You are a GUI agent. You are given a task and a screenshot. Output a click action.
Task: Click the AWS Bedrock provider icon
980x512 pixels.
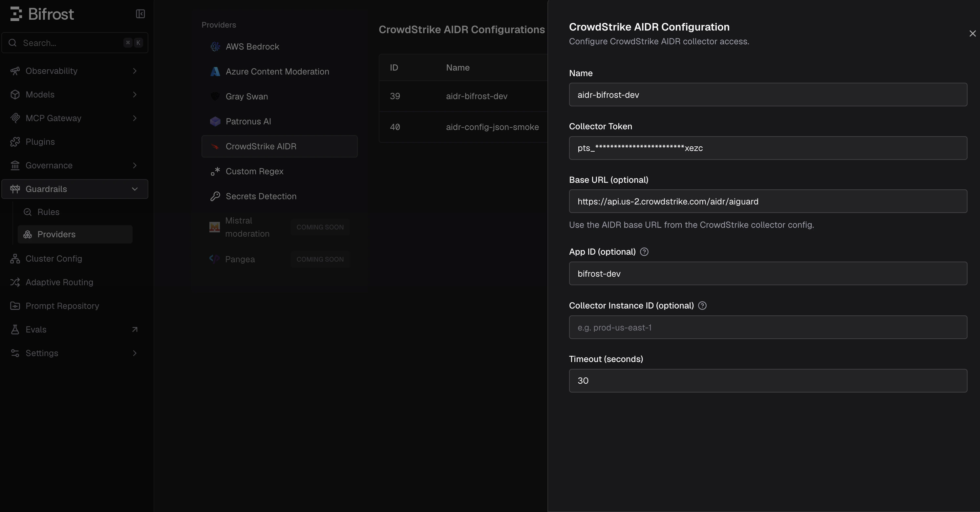(215, 46)
